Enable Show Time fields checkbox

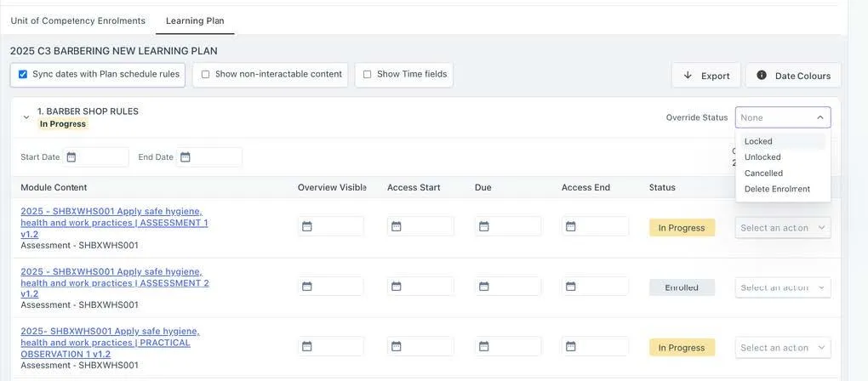(x=368, y=74)
